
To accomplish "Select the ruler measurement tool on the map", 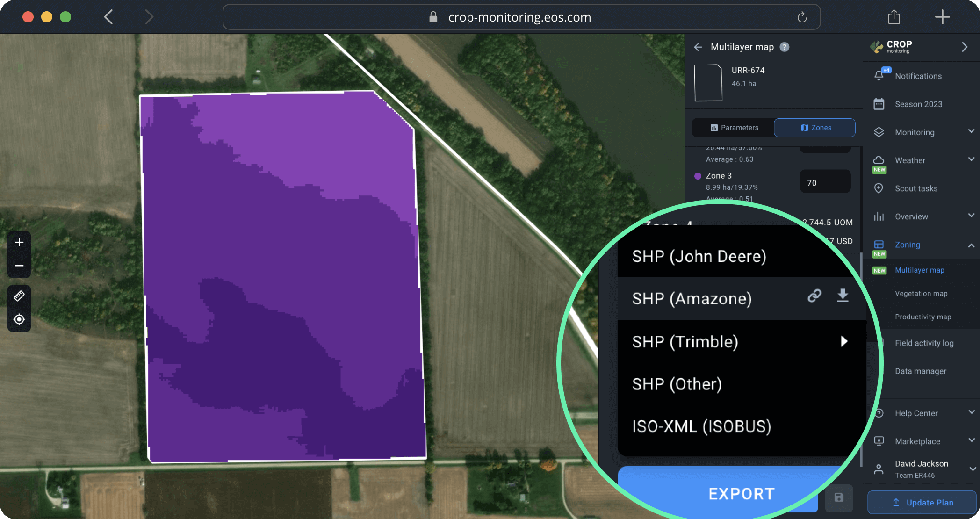I will tap(19, 296).
